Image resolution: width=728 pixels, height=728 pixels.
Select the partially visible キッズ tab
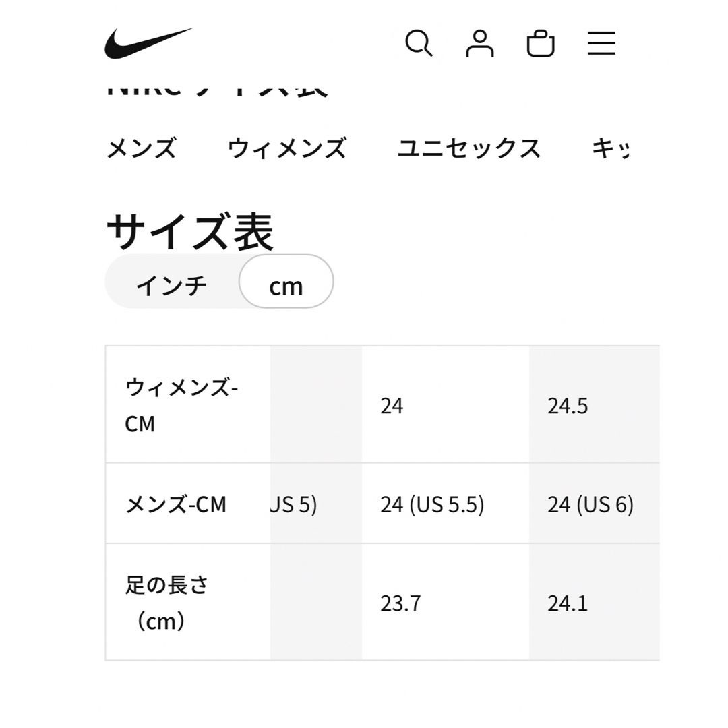tap(610, 148)
